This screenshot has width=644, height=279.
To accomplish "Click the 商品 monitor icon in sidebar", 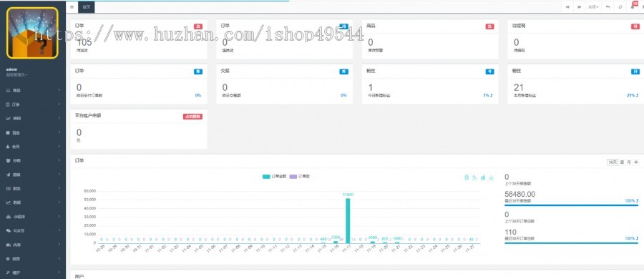I will tap(8, 90).
